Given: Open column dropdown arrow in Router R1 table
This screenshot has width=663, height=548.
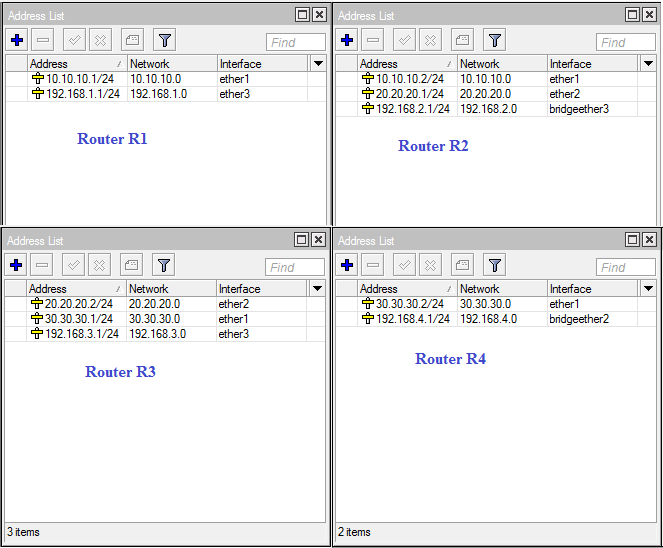Looking at the screenshot, I should [318, 64].
